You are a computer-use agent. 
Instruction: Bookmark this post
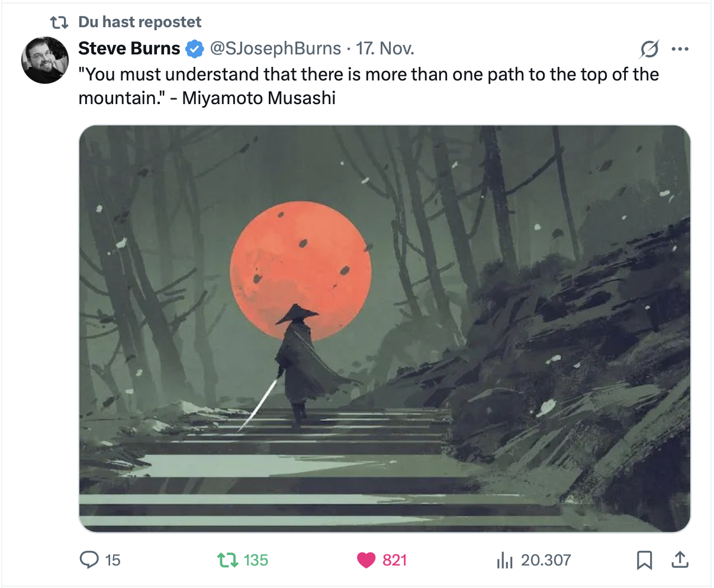644,560
